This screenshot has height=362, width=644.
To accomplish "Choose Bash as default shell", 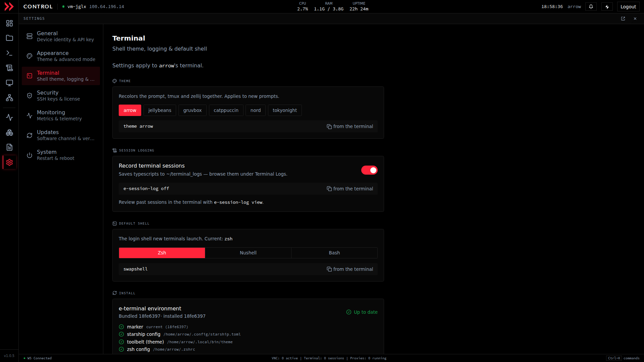I will [x=334, y=253].
